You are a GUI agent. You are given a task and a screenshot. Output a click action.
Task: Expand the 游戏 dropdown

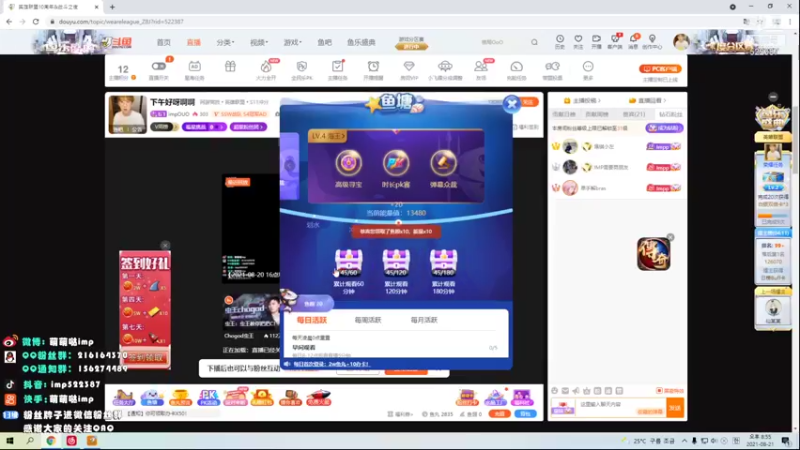(292, 42)
